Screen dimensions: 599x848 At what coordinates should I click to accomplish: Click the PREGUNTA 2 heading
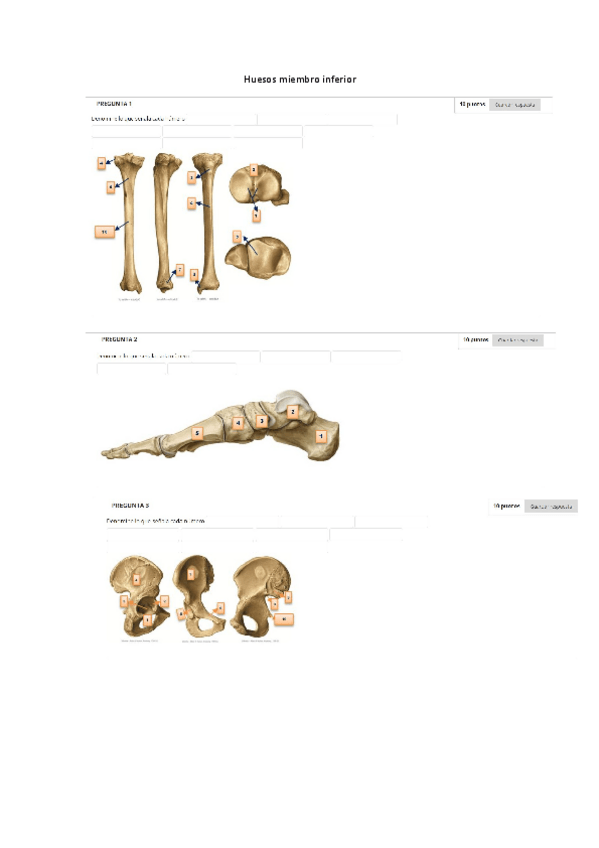pyautogui.click(x=119, y=340)
